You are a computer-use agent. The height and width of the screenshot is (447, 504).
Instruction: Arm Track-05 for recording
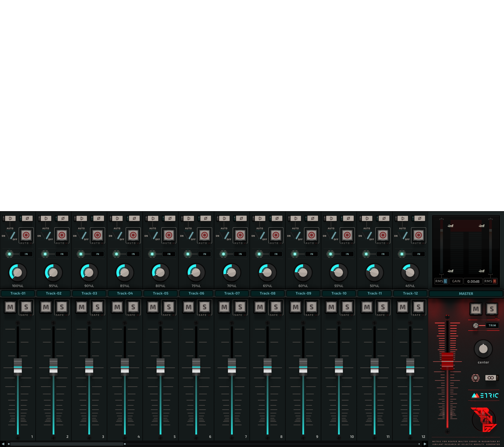click(x=169, y=235)
